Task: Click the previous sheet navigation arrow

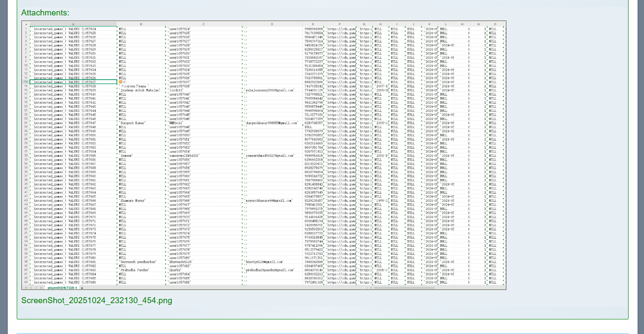Action: tap(30, 288)
